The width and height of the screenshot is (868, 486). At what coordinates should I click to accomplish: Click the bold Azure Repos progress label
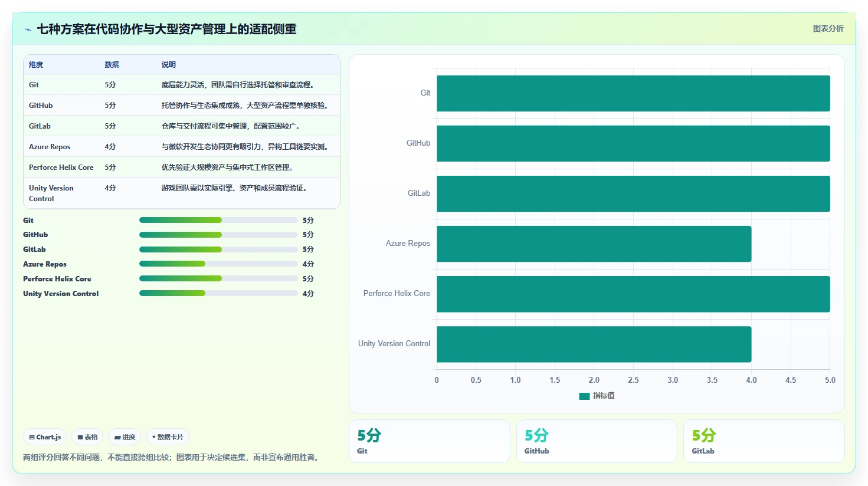45,264
